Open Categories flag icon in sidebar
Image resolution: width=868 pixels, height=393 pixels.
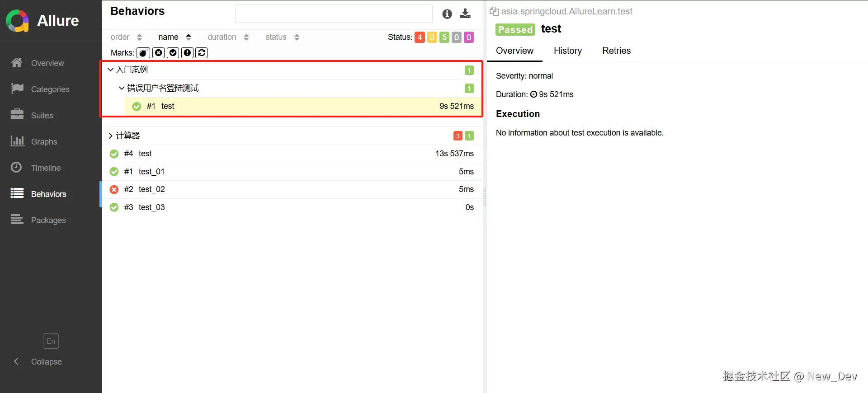17,89
